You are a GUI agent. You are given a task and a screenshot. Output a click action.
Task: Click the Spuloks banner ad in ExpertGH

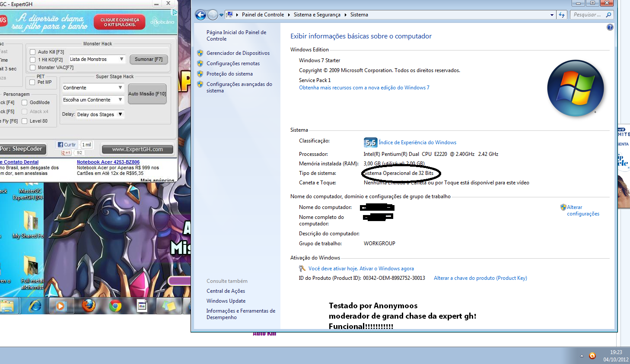[x=89, y=22]
